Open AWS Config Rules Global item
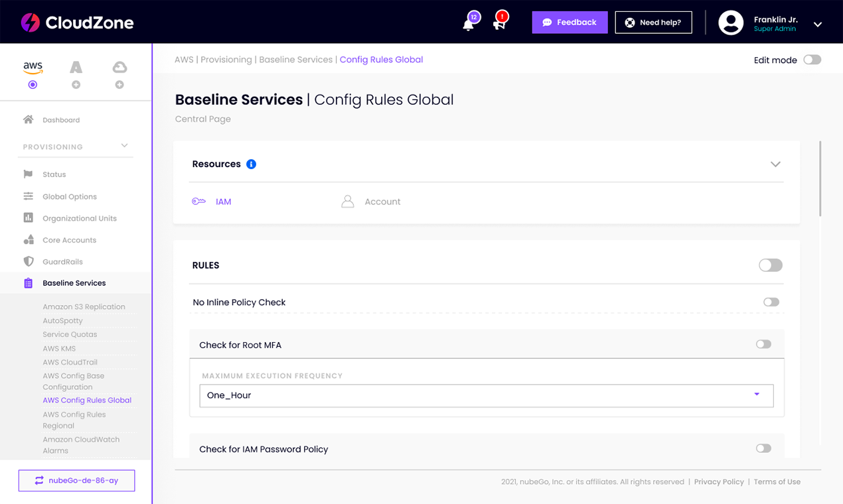The height and width of the screenshot is (504, 843). click(87, 401)
